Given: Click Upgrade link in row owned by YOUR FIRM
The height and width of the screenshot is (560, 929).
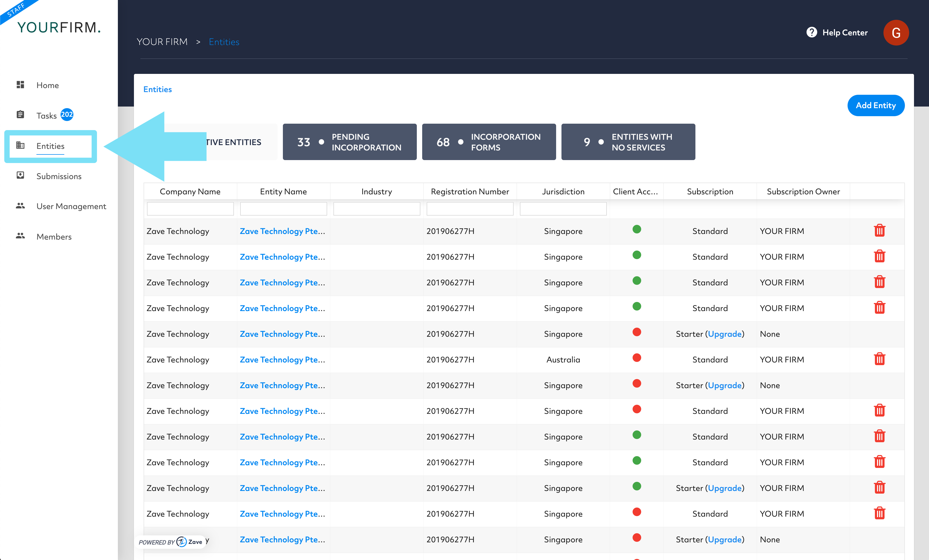Looking at the screenshot, I should pos(724,488).
